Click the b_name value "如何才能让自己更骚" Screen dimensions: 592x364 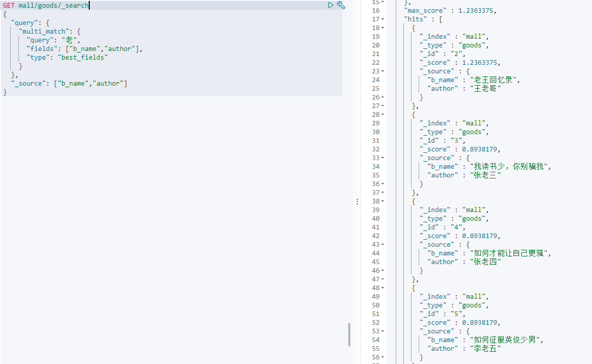coord(508,253)
